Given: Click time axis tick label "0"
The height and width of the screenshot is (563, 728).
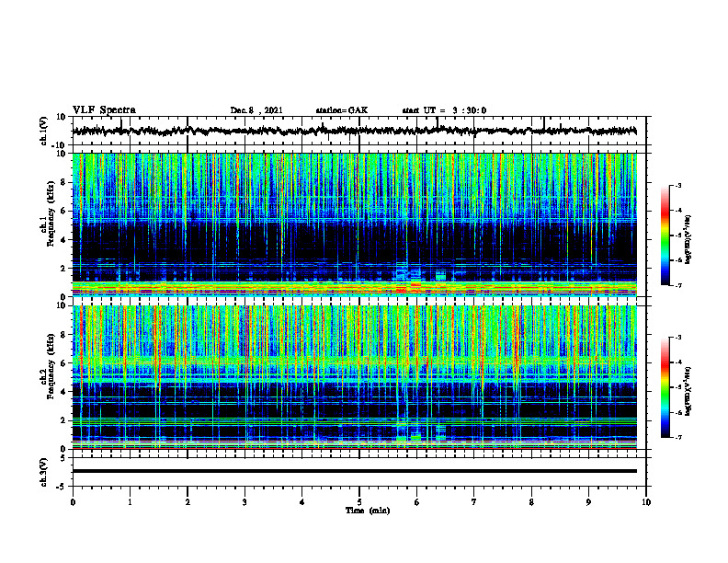Looking at the screenshot, I should coord(73,502).
